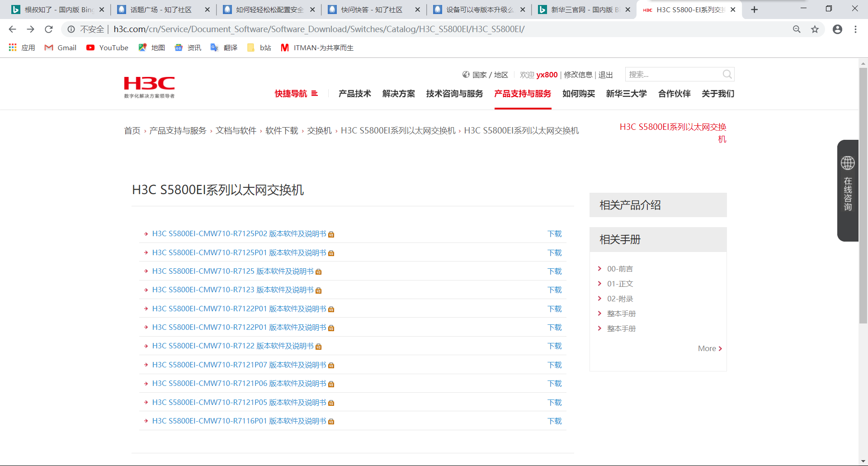Open the R7121P07 版本软件及说明书 link
868x466 pixels.
point(239,365)
